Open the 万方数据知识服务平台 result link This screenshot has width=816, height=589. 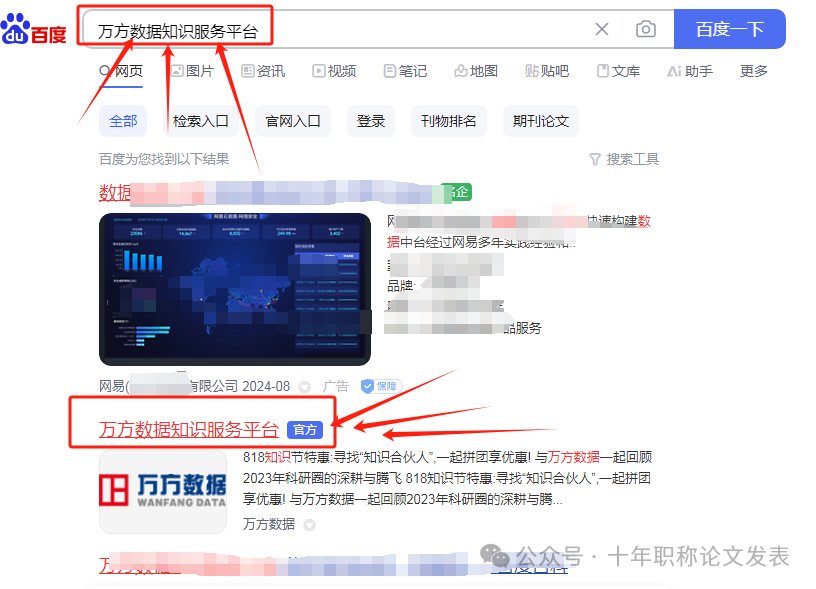coord(188,430)
